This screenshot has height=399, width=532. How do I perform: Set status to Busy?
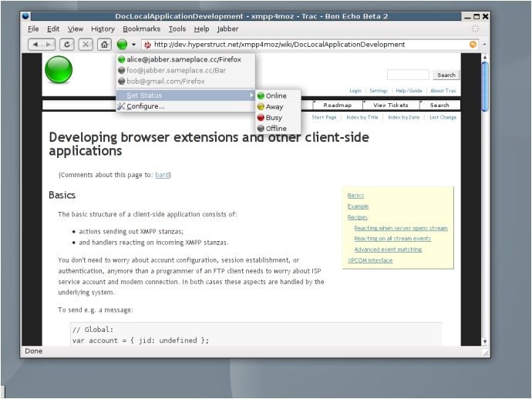278,118
